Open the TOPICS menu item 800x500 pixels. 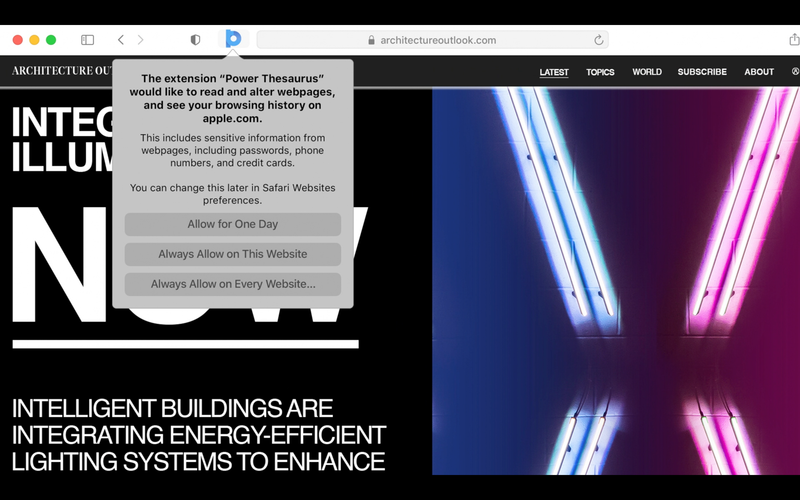pyautogui.click(x=600, y=72)
